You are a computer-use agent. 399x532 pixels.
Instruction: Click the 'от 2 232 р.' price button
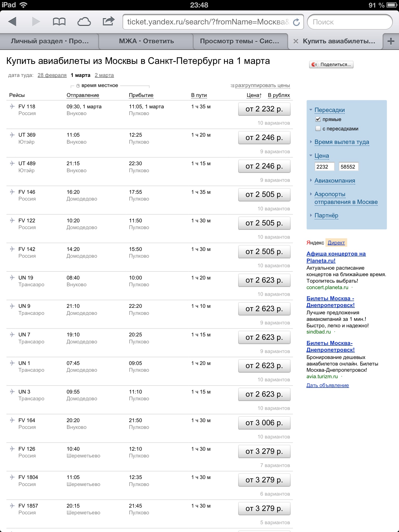pos(264,109)
